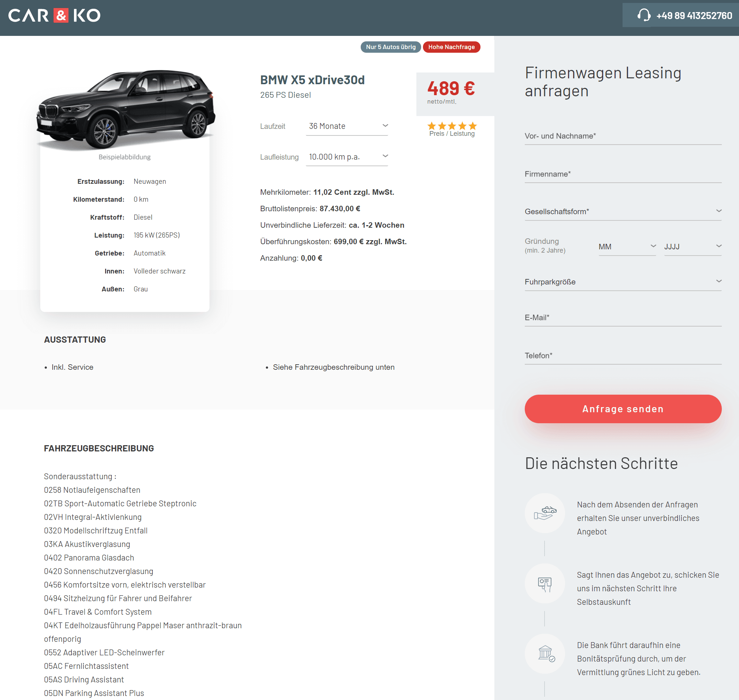This screenshot has height=700, width=739.
Task: Click the Nur 5 Autos übrig badge
Action: (x=390, y=47)
